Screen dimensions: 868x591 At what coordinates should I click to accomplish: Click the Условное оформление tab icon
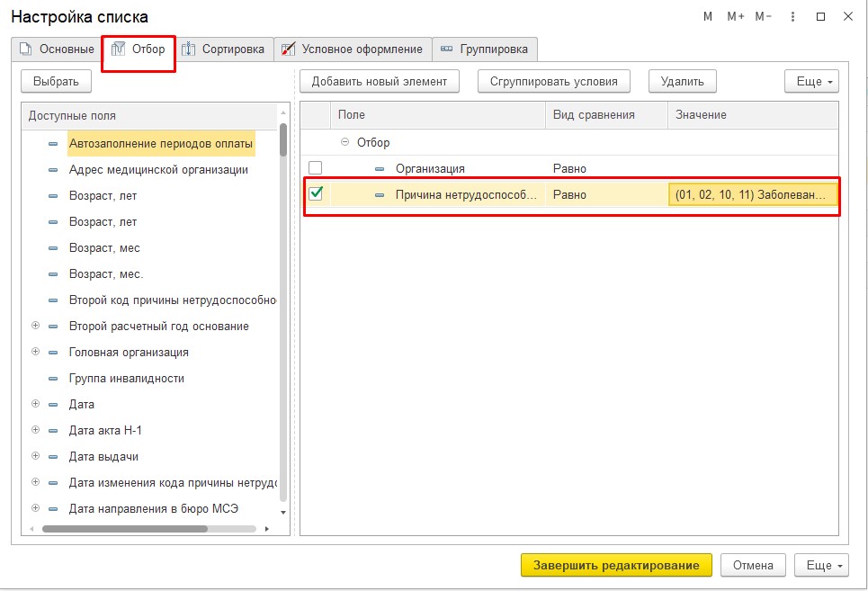(x=288, y=49)
